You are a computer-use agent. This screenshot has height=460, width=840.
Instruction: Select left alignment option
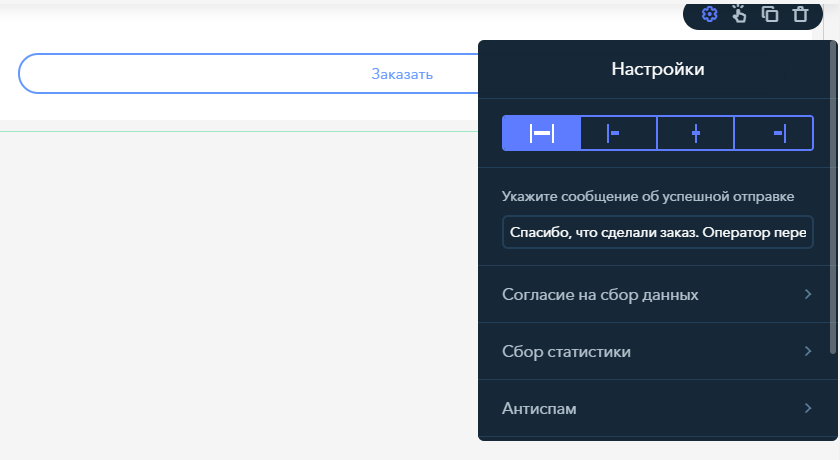click(619, 133)
